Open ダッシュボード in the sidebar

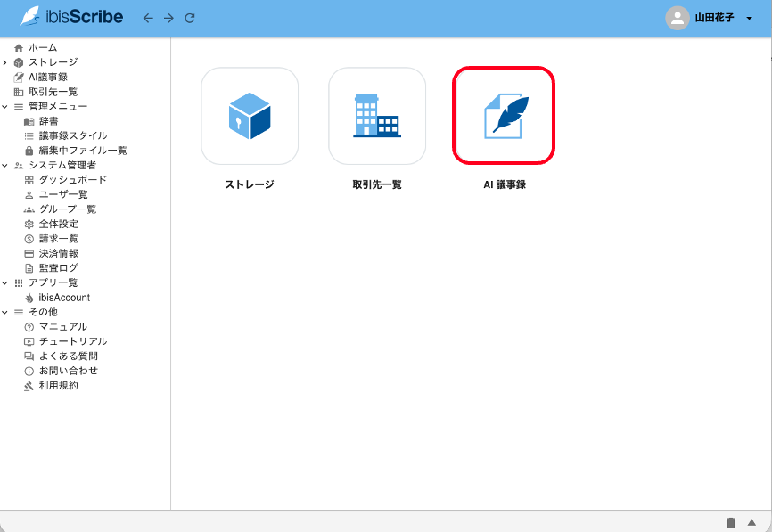point(72,180)
